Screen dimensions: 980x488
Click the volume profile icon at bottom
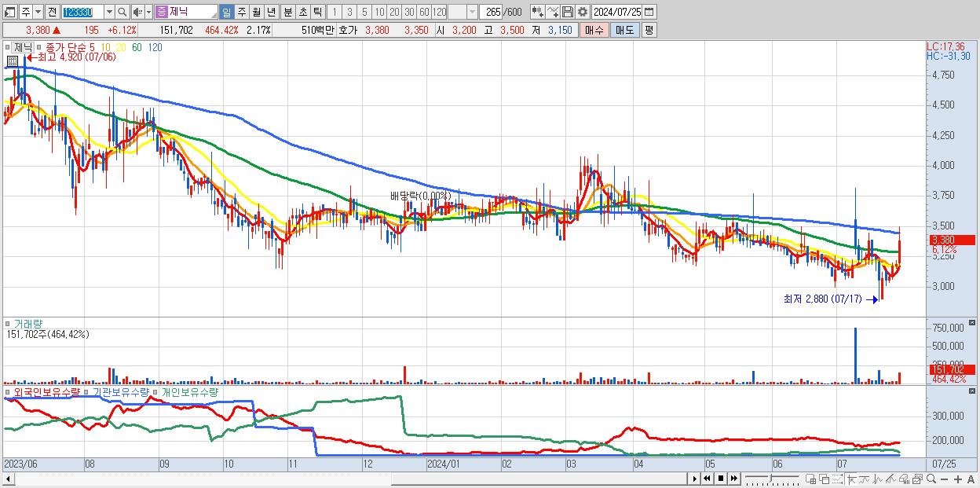click(x=904, y=479)
